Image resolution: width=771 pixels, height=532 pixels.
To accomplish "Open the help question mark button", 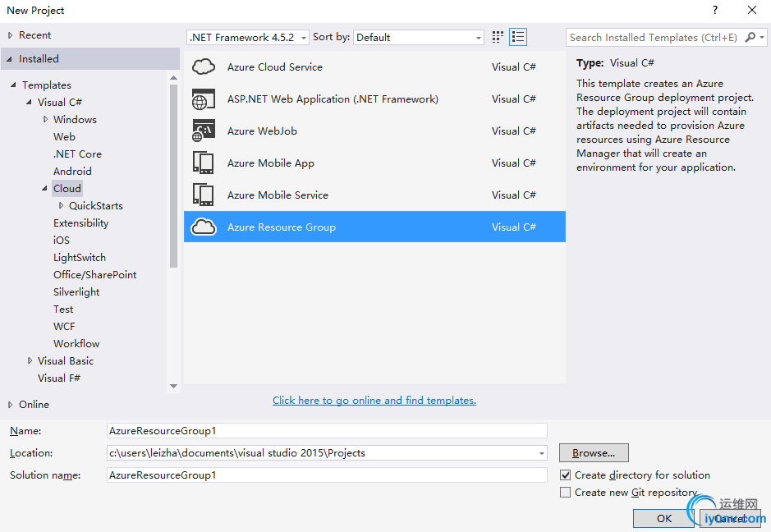I will pos(715,10).
